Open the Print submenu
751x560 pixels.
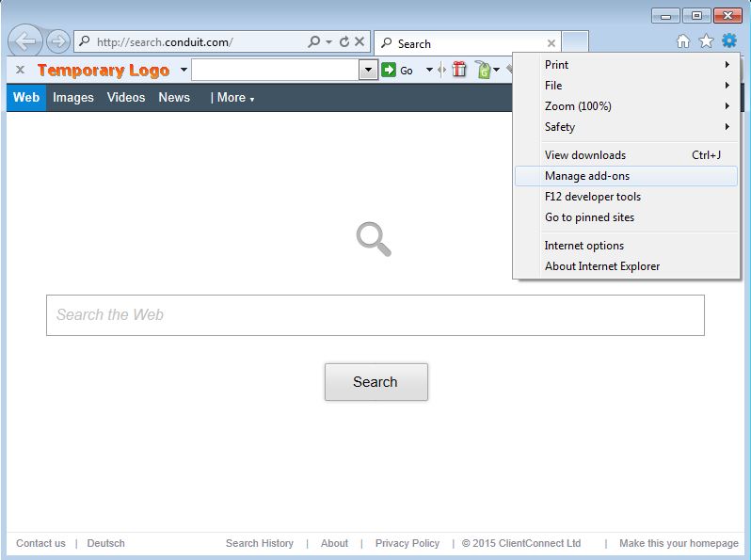[627, 65]
